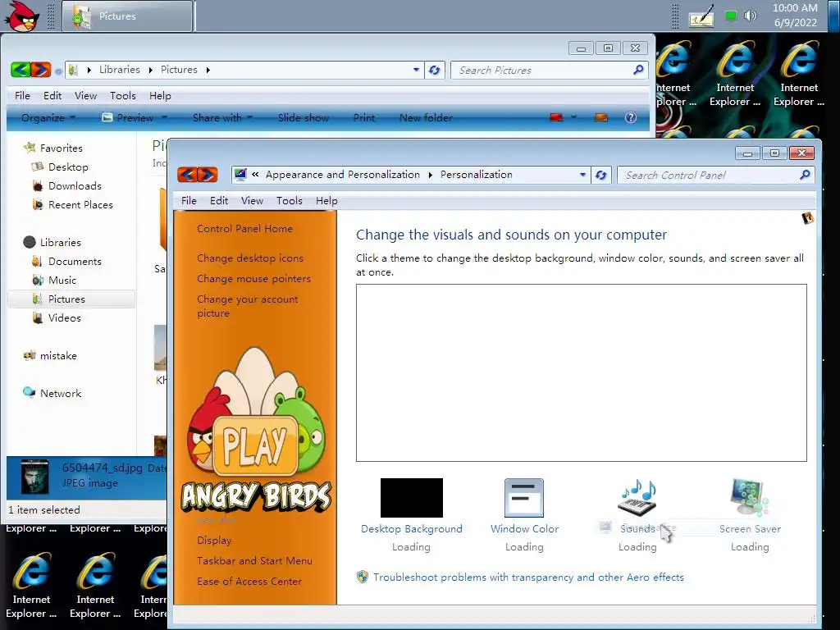
Task: Expand the breadcrumb arrow before Personalization
Action: (430, 176)
